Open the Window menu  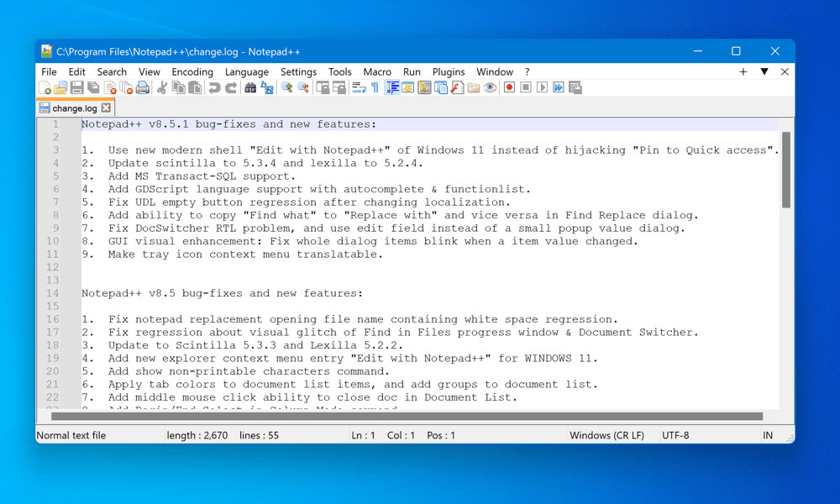click(x=495, y=71)
